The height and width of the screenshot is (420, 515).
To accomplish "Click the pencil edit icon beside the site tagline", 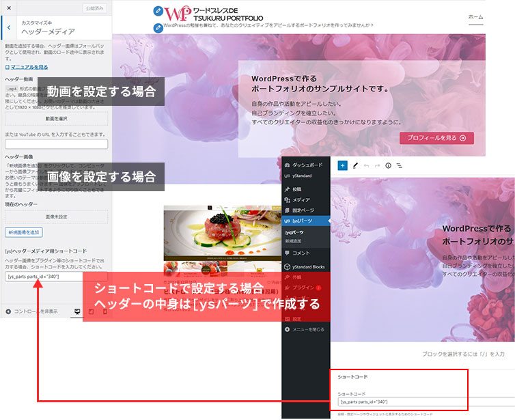I will pos(158,28).
